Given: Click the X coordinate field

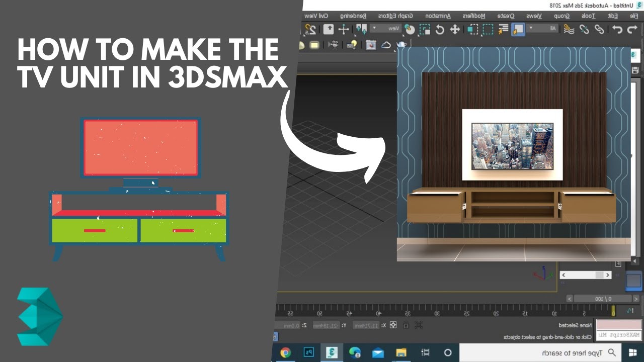Looking at the screenshot, I should pyautogui.click(x=366, y=326).
